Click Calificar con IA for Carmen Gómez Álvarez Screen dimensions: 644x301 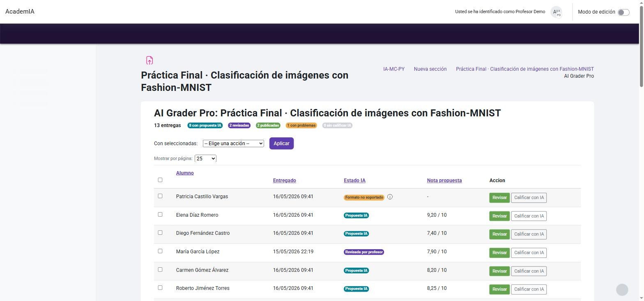coord(529,271)
